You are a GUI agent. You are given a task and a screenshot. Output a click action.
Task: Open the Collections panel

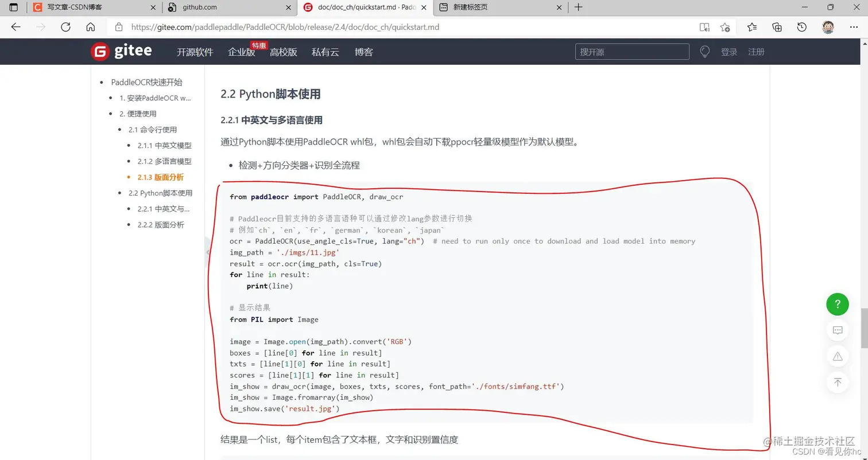click(777, 27)
